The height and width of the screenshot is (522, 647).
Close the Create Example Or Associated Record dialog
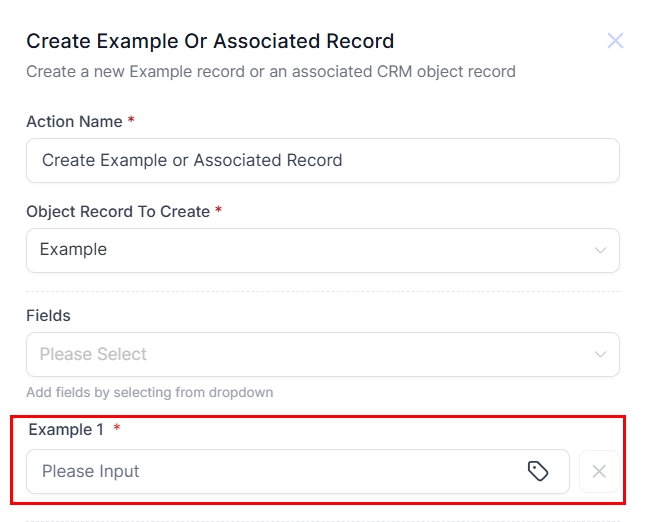pyautogui.click(x=615, y=41)
